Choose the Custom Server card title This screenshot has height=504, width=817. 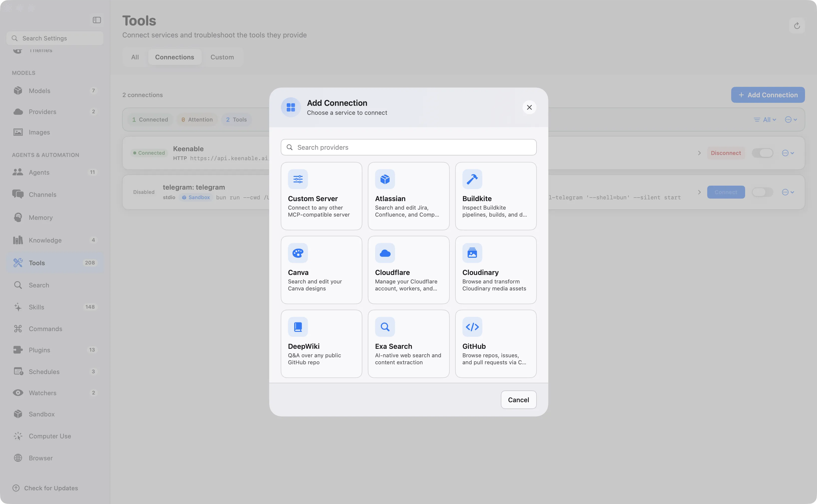point(313,199)
